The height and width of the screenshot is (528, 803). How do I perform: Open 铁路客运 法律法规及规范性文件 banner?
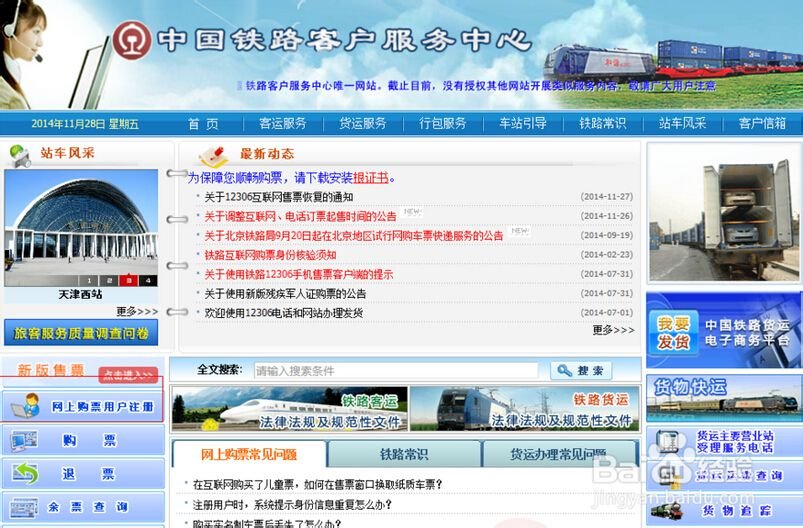pyautogui.click(x=290, y=408)
